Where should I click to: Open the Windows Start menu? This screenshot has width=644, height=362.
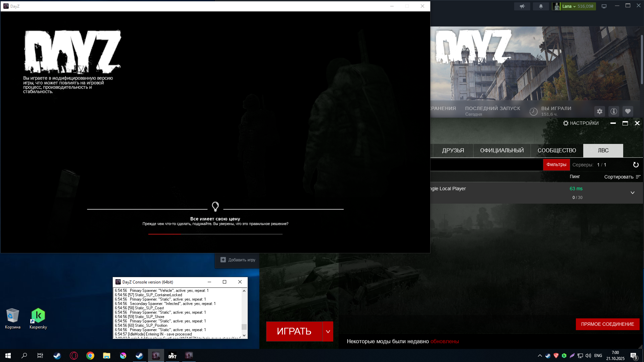point(8,356)
